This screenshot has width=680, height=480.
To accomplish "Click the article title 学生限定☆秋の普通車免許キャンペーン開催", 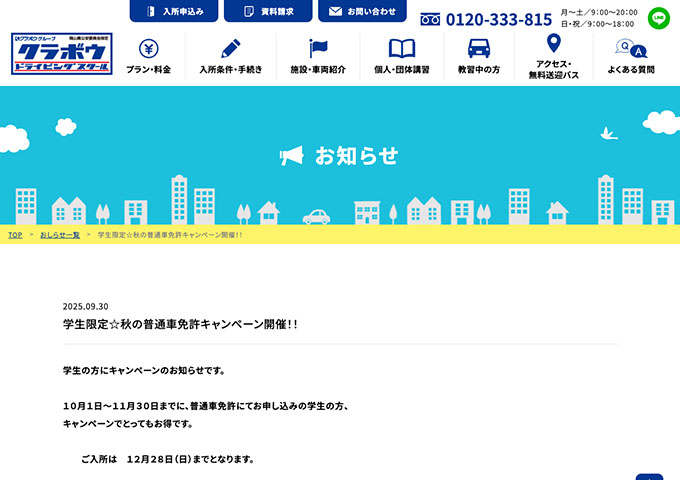I will [180, 325].
